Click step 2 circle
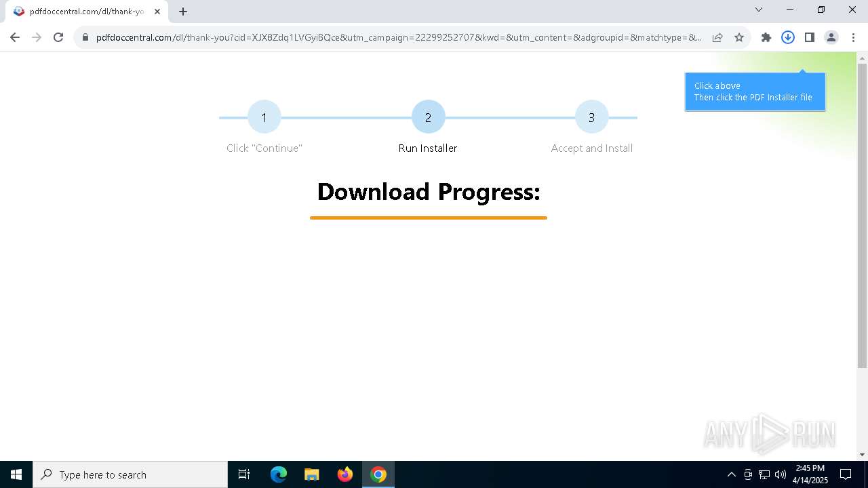The height and width of the screenshot is (488, 868). (x=428, y=117)
